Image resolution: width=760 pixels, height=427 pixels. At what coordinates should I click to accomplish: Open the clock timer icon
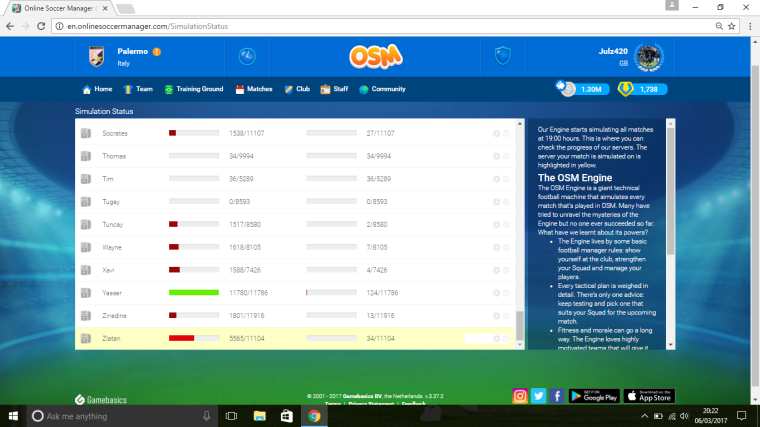click(247, 56)
